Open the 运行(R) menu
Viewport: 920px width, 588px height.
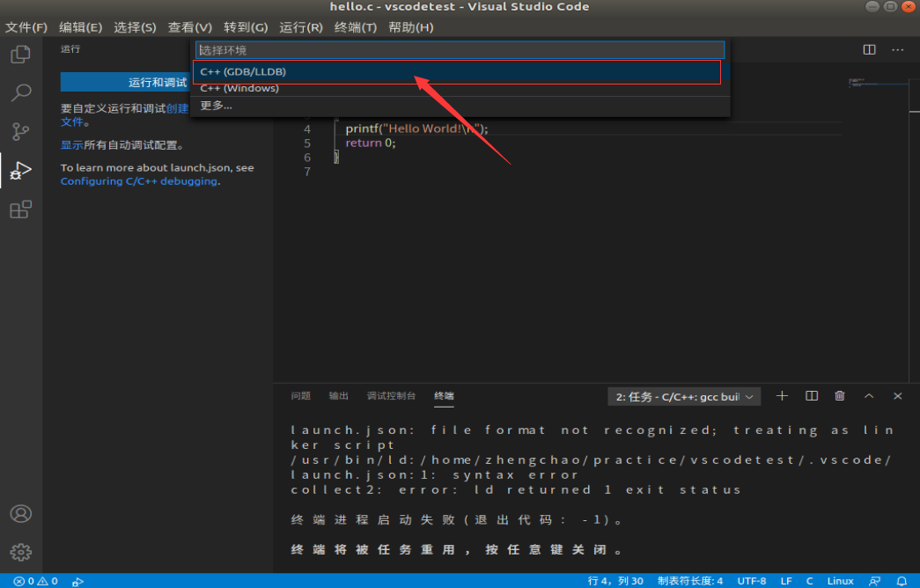[301, 27]
